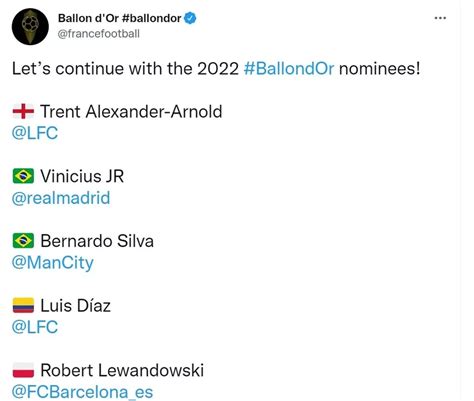474x401 pixels.
Task: Open the @francefootball handle
Action: (x=99, y=34)
